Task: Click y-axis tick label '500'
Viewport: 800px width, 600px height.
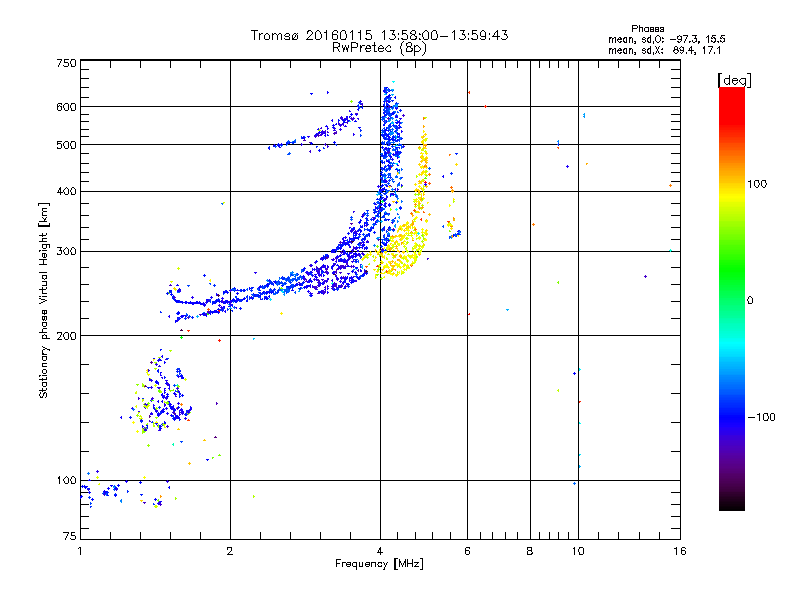Action: tap(66, 145)
